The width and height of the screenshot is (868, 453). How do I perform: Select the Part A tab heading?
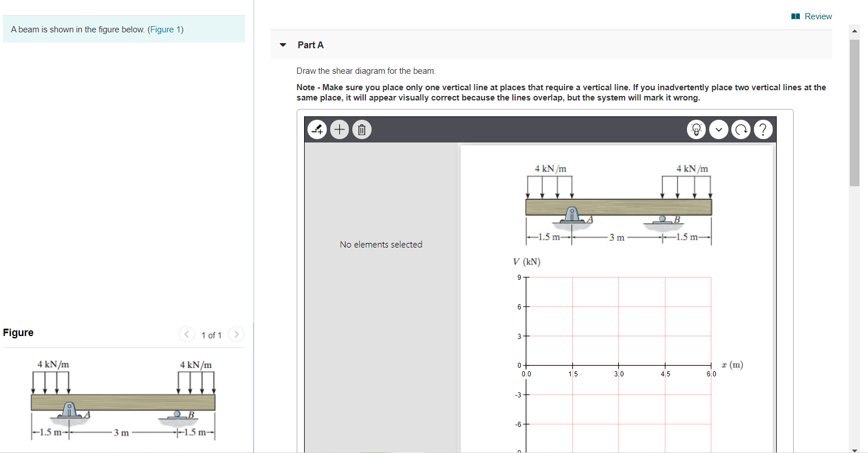coord(311,44)
